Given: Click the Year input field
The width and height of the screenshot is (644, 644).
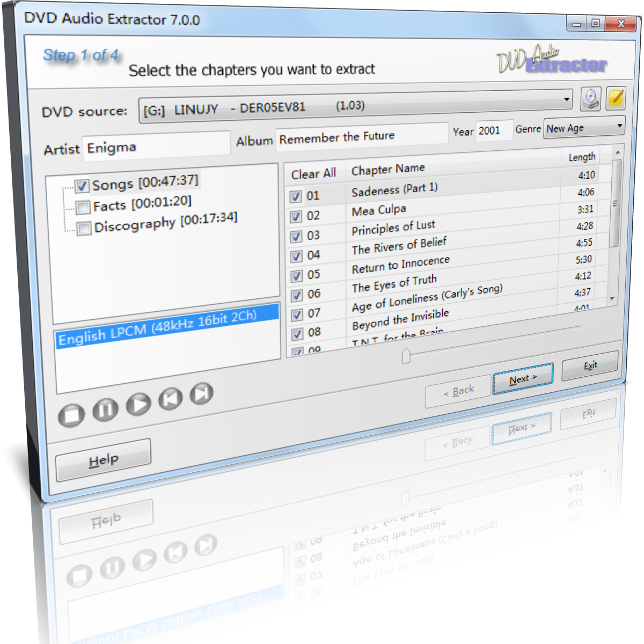Looking at the screenshot, I should (494, 130).
